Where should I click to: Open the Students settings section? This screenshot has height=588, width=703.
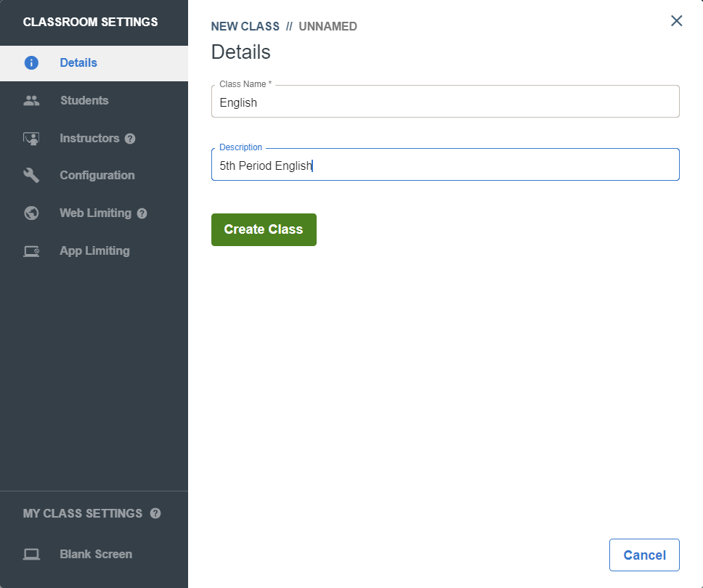coord(94,100)
